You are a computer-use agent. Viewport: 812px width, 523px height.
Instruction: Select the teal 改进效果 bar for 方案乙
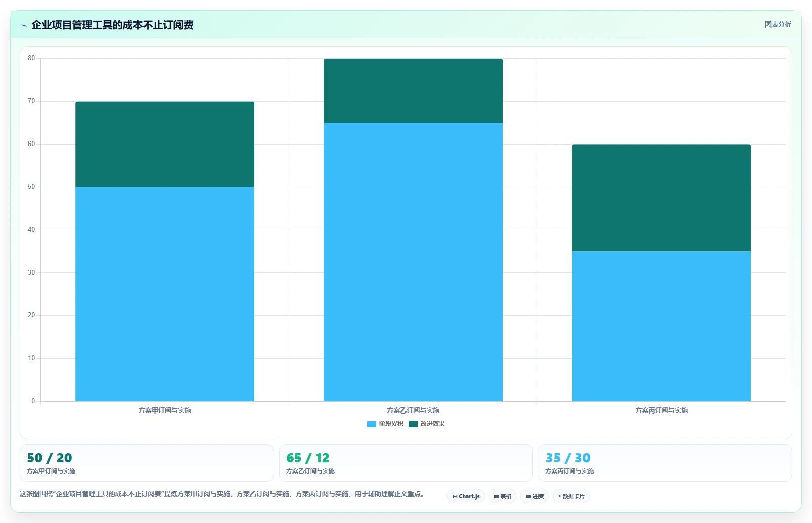point(413,91)
